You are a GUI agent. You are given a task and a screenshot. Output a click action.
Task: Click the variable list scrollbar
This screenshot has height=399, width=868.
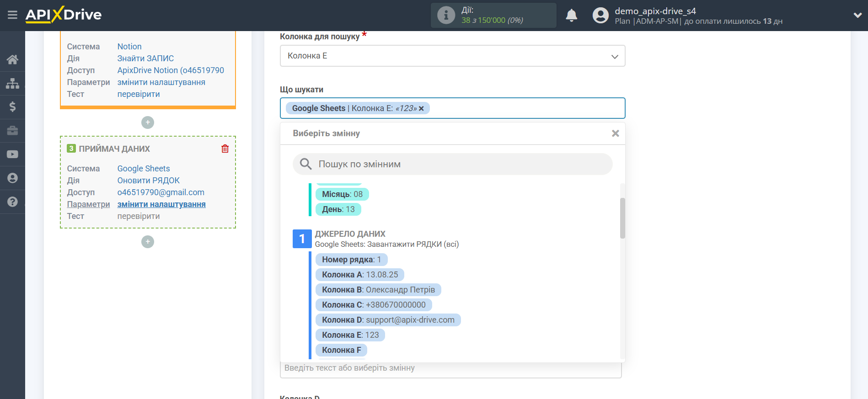tap(622, 218)
